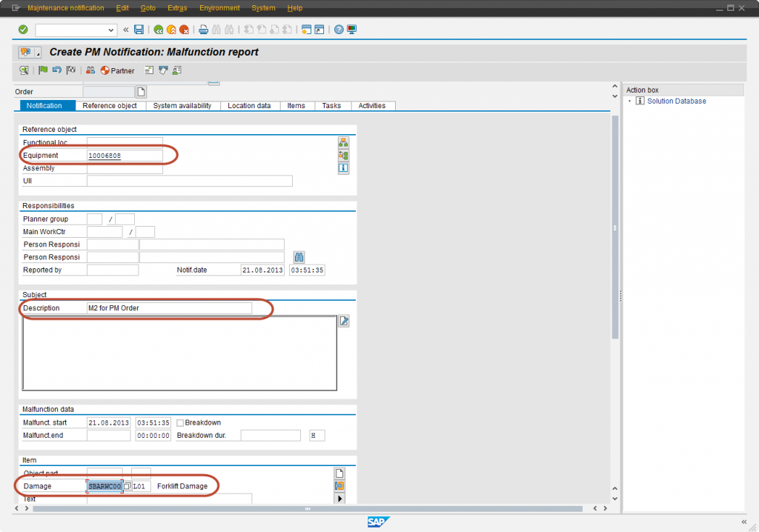This screenshot has width=759, height=532.
Task: Click the horizontal scrollbar at the bottom
Action: click(308, 509)
